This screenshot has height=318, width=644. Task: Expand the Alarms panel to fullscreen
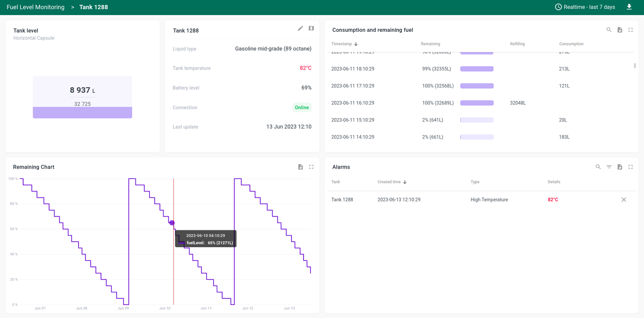630,167
